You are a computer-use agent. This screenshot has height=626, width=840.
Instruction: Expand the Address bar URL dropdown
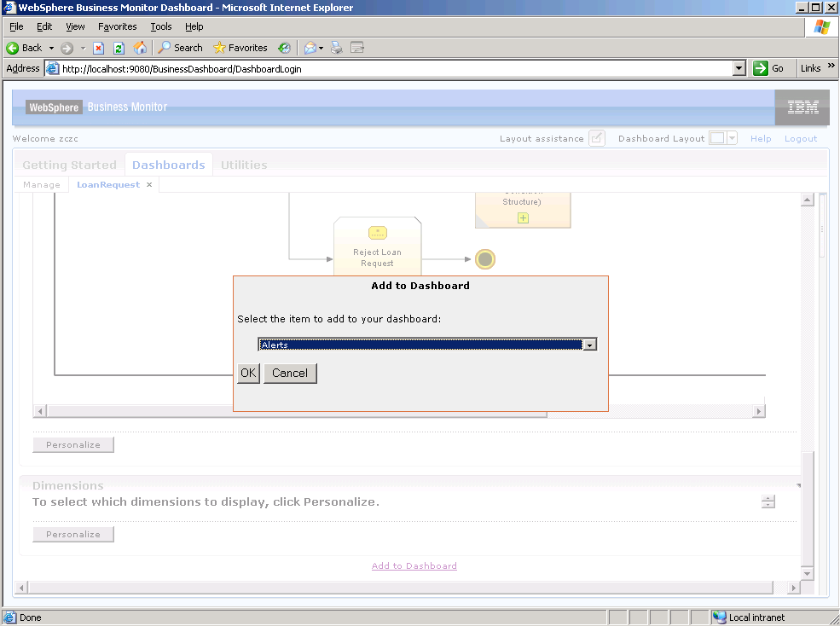[739, 68]
